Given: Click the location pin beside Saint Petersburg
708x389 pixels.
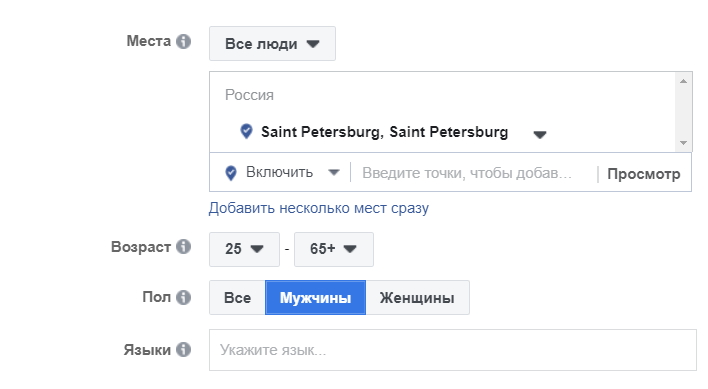Looking at the screenshot, I should [246, 131].
